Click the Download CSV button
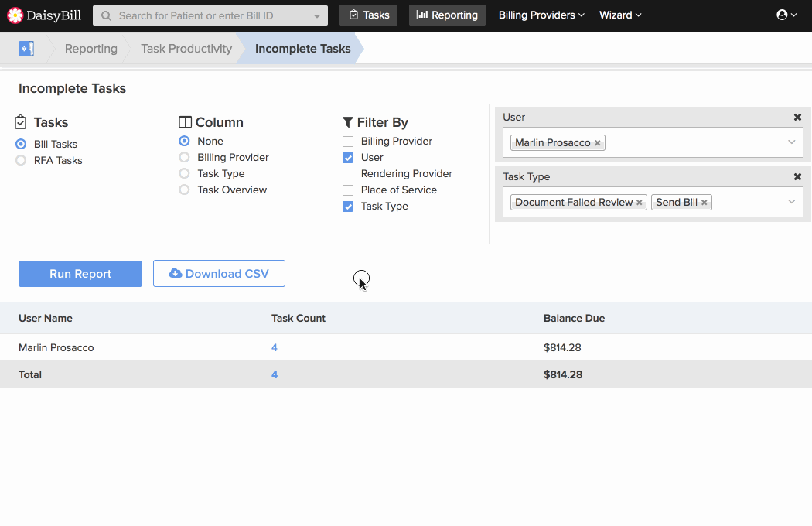Viewport: 812px width, 526px height. pos(219,274)
